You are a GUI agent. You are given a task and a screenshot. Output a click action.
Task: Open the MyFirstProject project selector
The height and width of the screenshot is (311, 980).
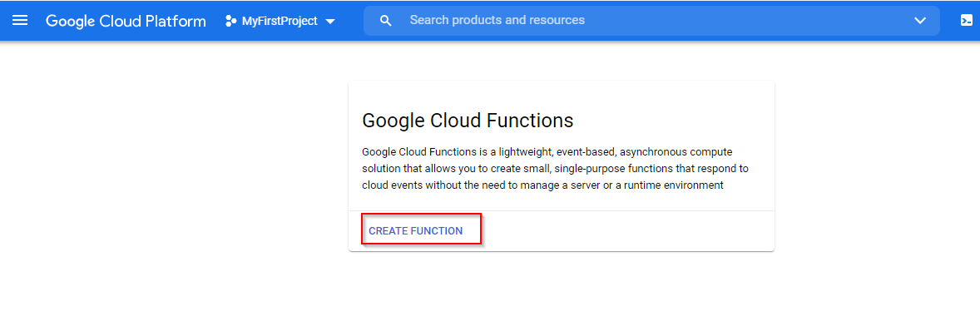pyautogui.click(x=280, y=22)
